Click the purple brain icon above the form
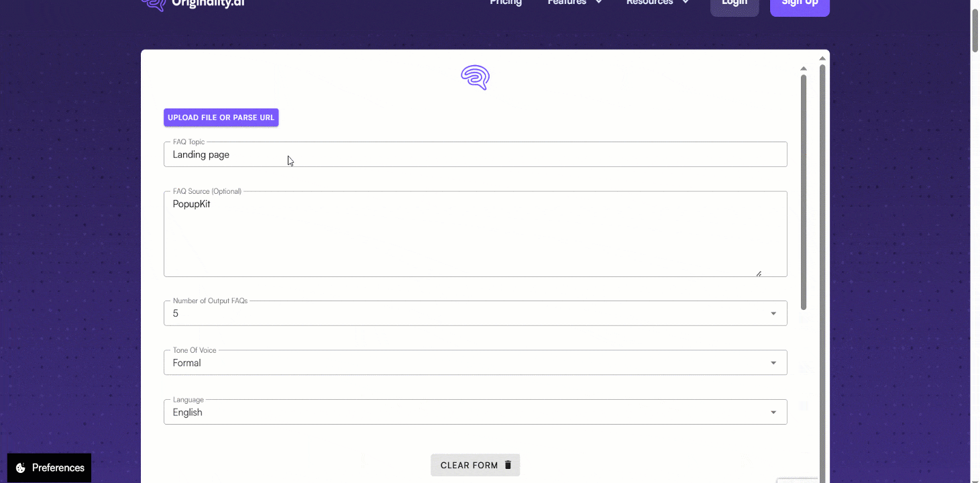This screenshot has height=483, width=980. click(x=475, y=77)
